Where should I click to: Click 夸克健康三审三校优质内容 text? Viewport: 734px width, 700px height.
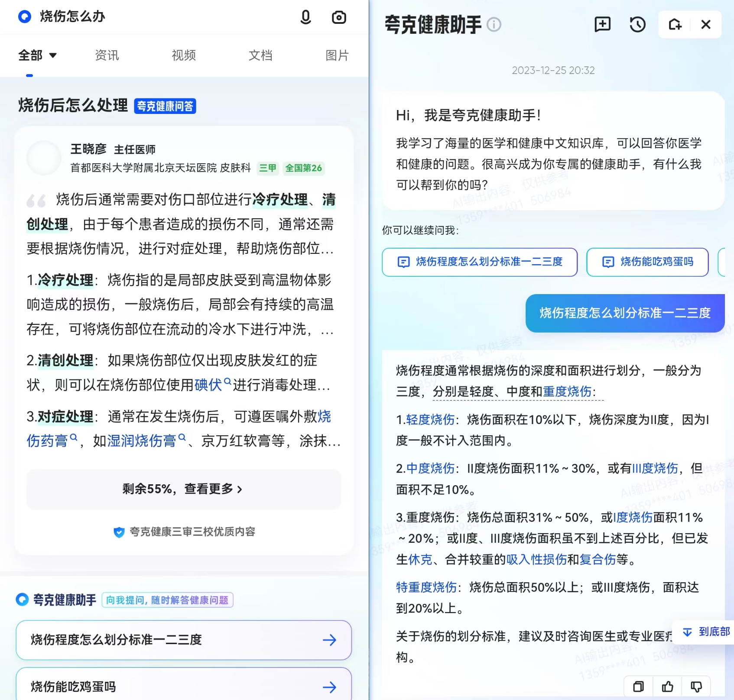pyautogui.click(x=192, y=532)
